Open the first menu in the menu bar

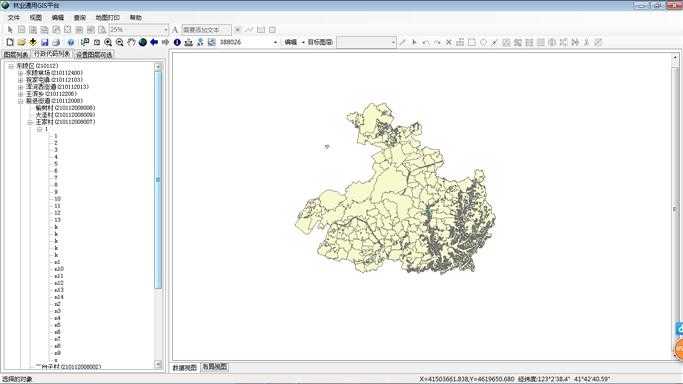(x=14, y=17)
